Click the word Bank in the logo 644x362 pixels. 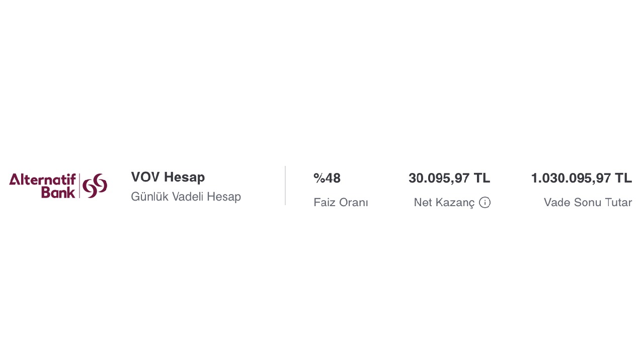[x=58, y=192]
